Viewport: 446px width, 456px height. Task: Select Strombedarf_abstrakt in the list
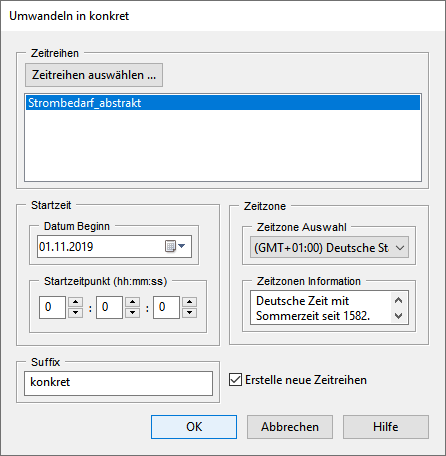pyautogui.click(x=223, y=103)
